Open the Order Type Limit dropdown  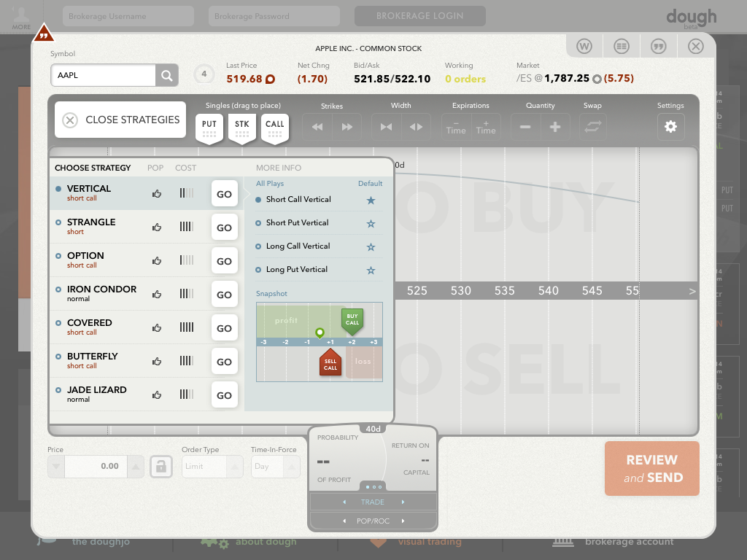(x=212, y=467)
